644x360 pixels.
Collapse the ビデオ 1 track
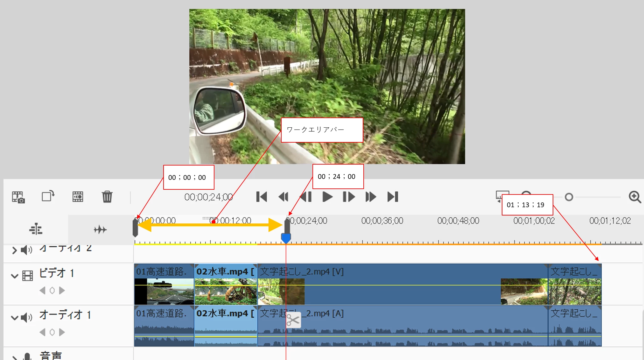tap(14, 276)
